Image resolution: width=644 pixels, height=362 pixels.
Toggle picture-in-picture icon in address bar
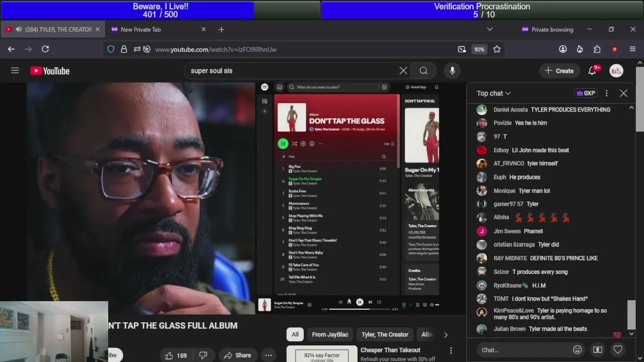(462, 49)
